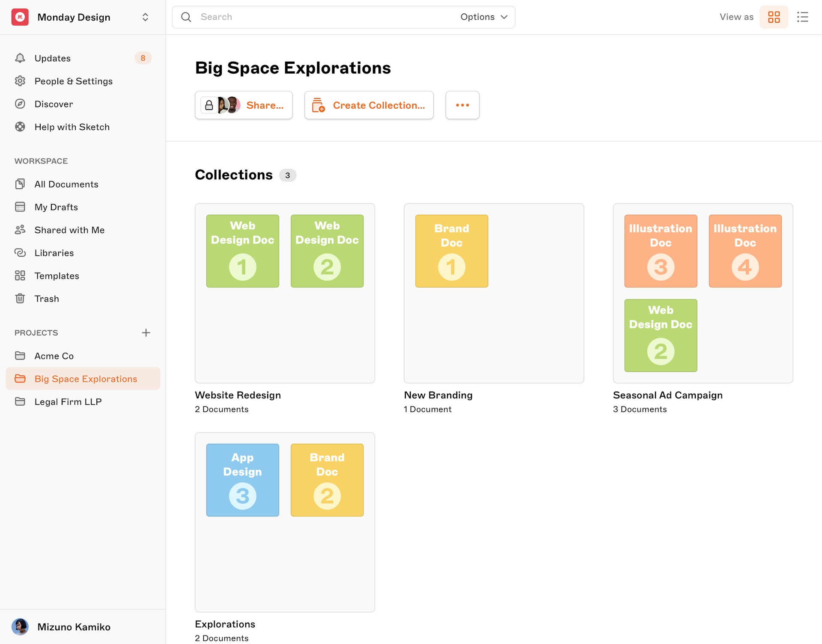
Task: Navigate to Acme Co project
Action: point(54,355)
